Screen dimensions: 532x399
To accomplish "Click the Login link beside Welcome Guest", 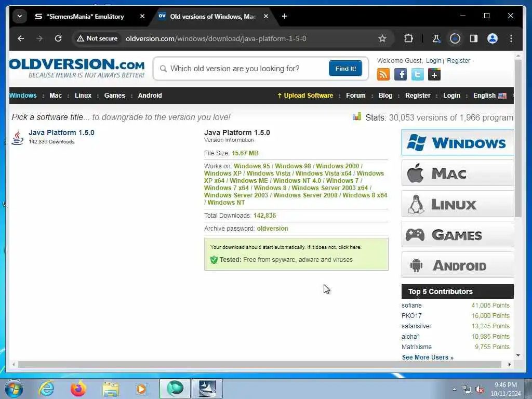I will point(434,60).
